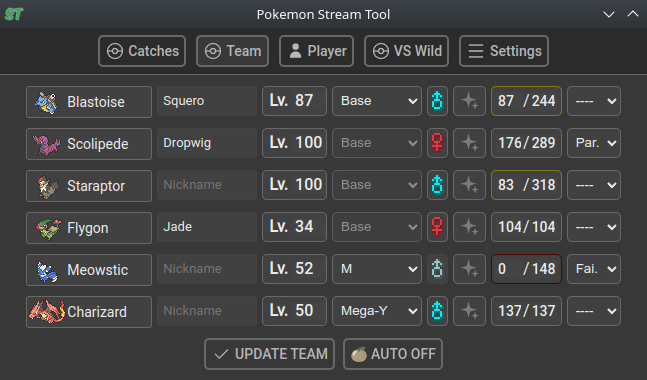The width and height of the screenshot is (647, 380).
Task: Open the Meowstic species selector
Action: tap(89, 270)
